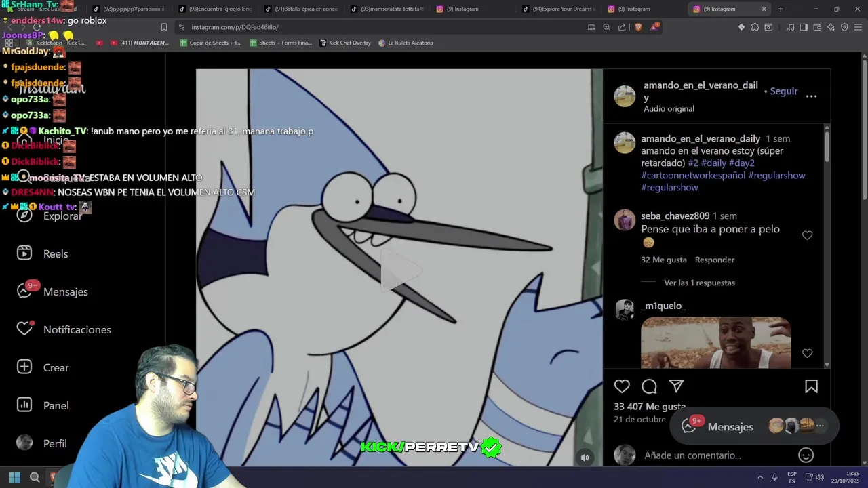
Task: Open Panel in Instagram sidebar
Action: 43,405
